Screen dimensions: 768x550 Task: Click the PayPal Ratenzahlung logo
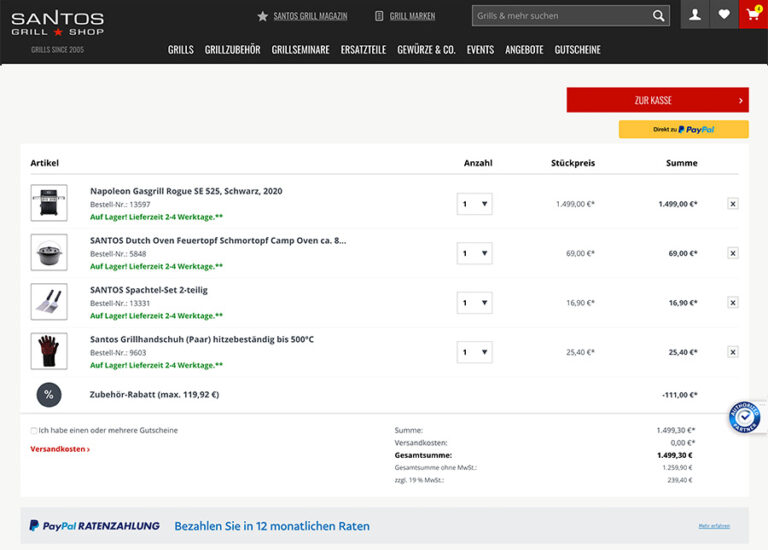point(95,526)
